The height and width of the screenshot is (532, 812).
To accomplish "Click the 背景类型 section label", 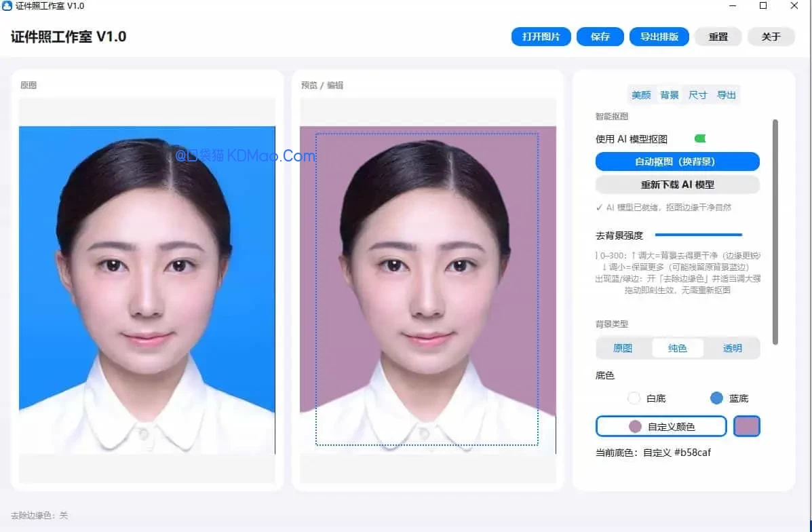I will pyautogui.click(x=612, y=324).
